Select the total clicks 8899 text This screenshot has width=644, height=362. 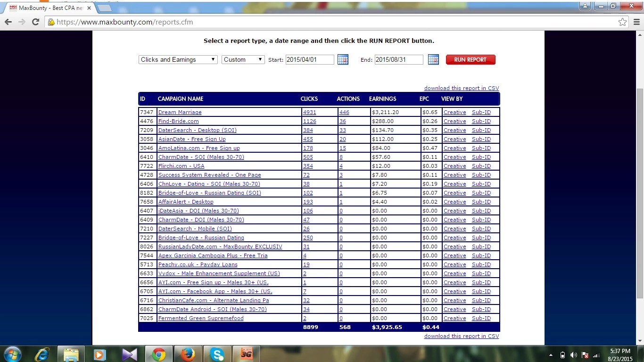coord(311,327)
